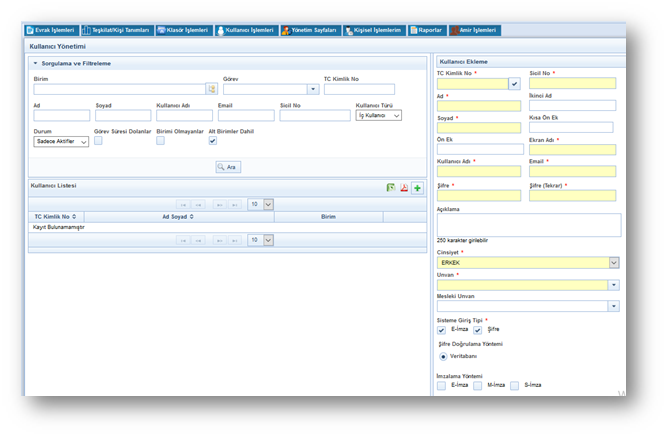Click the Birim unit picker icon
This screenshot has width=668, height=438.
click(x=212, y=89)
